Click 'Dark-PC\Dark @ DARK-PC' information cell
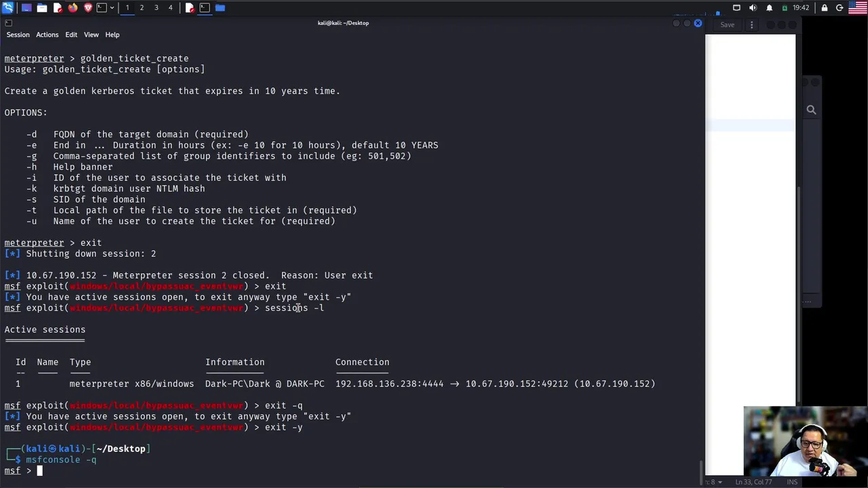This screenshot has height=488, width=868. tap(265, 384)
